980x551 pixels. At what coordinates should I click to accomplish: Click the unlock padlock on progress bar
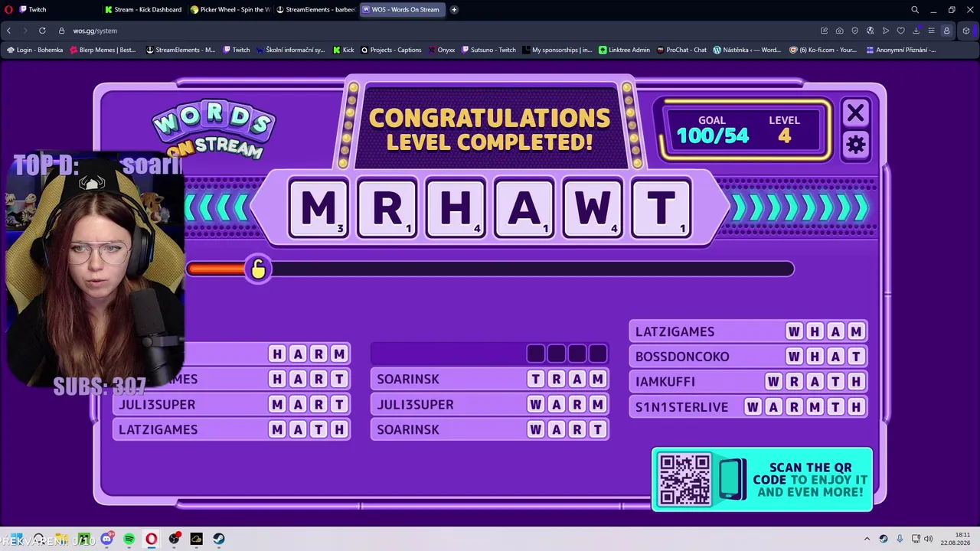[258, 269]
